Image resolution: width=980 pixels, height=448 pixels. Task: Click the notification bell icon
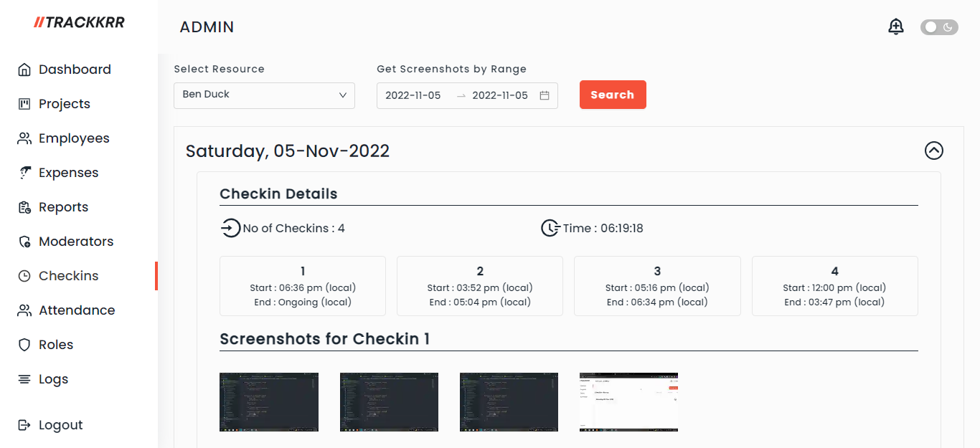895,27
